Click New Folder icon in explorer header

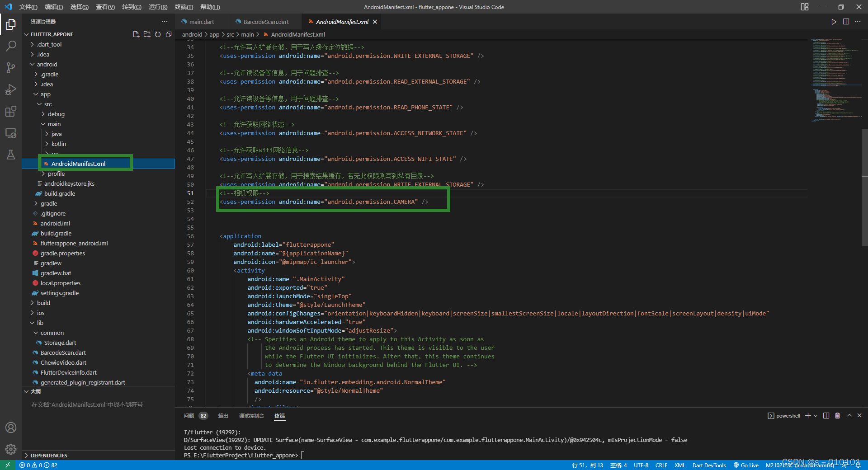pyautogui.click(x=147, y=34)
